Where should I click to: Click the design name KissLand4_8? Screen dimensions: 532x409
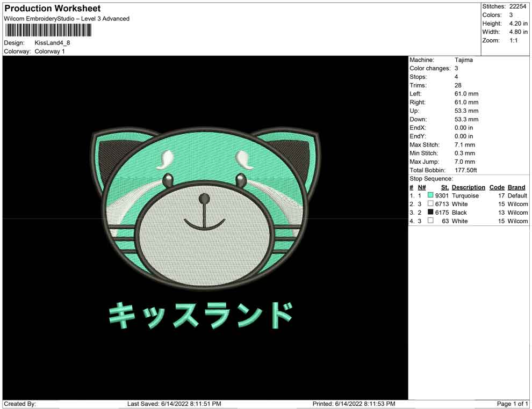tap(52, 42)
